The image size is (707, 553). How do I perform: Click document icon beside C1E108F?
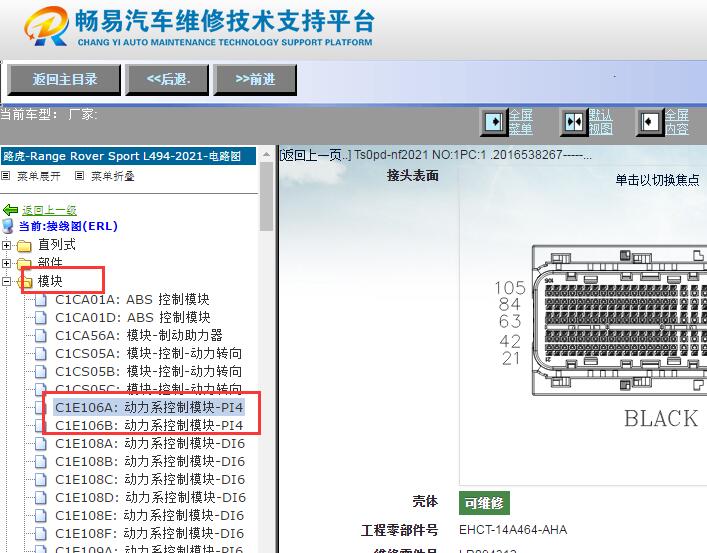[41, 534]
